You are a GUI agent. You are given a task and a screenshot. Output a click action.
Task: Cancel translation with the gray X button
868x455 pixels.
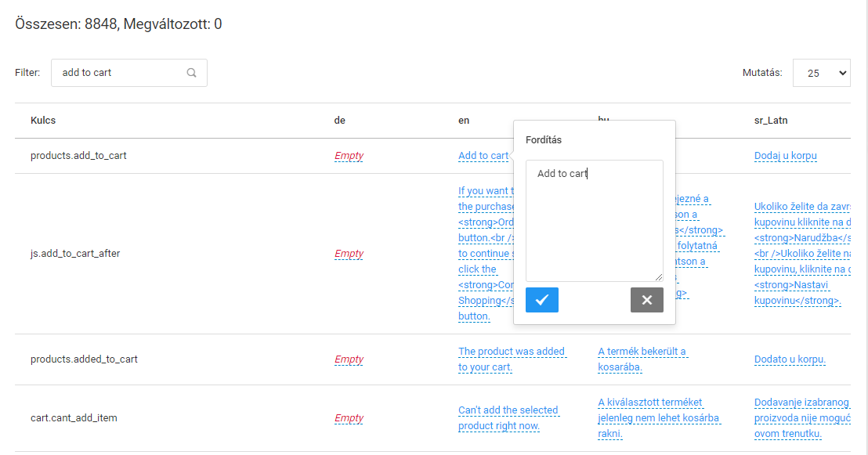tap(646, 300)
